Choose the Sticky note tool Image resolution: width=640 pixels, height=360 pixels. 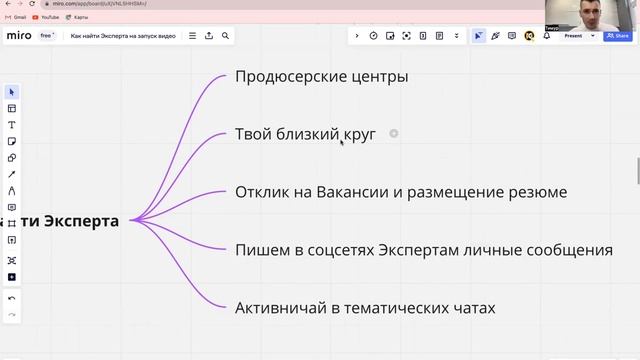pyautogui.click(x=11, y=141)
